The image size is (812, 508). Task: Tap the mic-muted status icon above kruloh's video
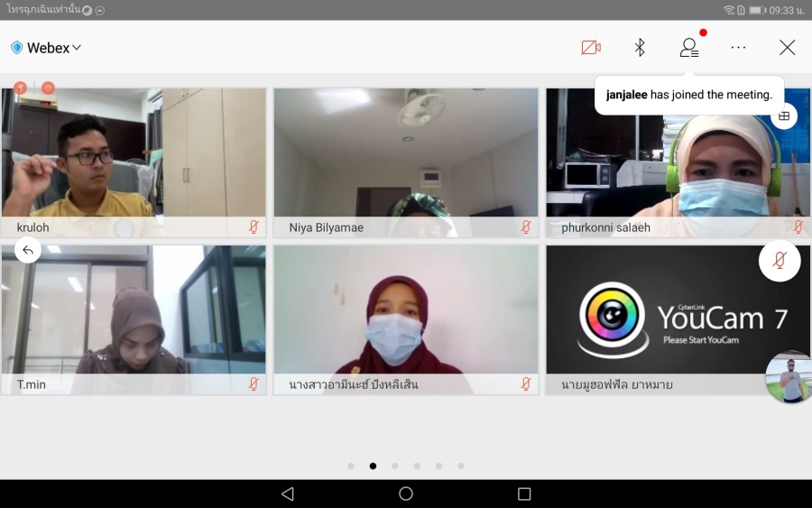[20, 88]
